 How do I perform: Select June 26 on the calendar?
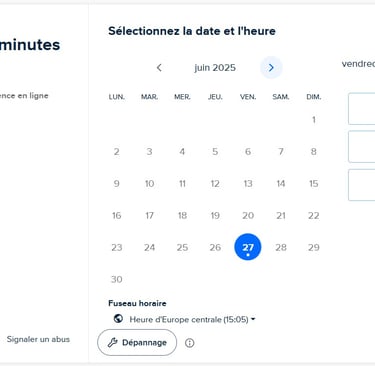pyautogui.click(x=215, y=247)
